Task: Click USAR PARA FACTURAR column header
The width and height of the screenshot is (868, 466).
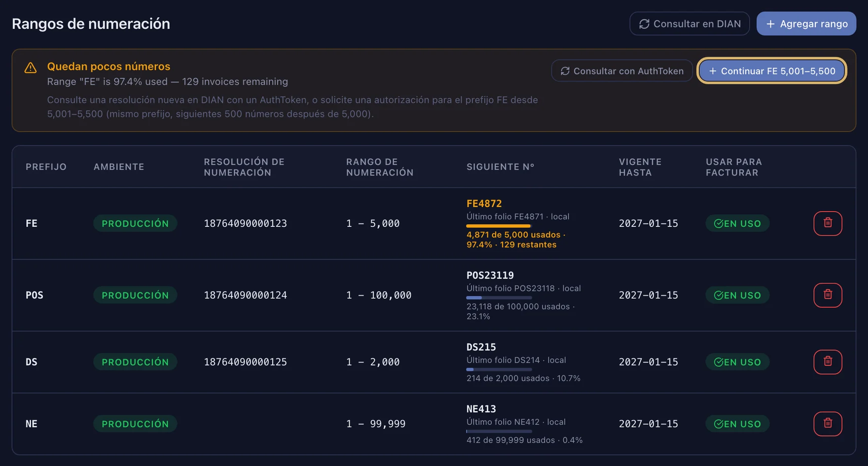Action: (x=734, y=167)
